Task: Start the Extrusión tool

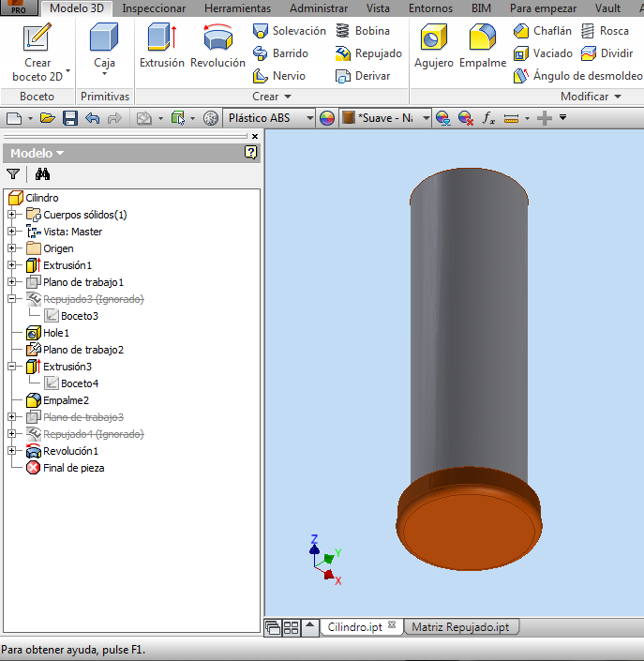Action: [x=162, y=46]
